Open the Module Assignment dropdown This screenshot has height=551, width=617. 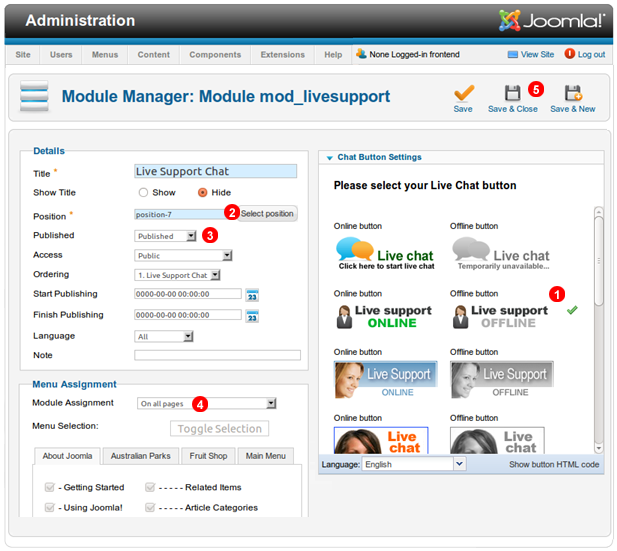[207, 403]
